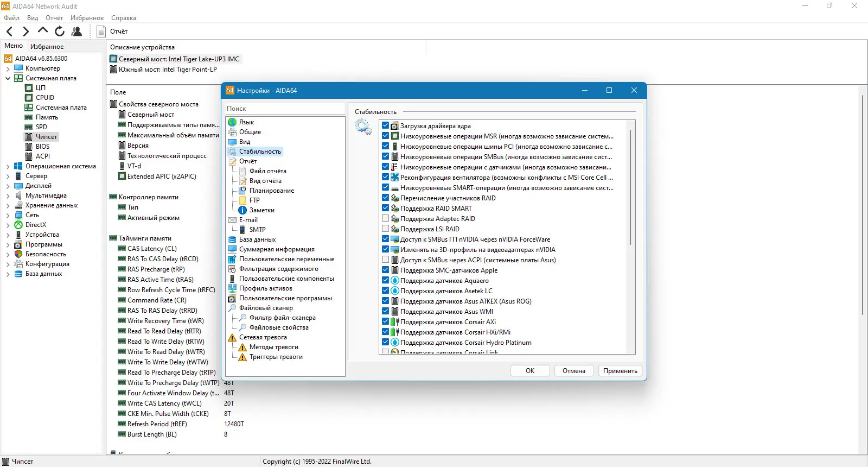
Task: Open the Вид menu in the menu bar
Action: (33, 18)
